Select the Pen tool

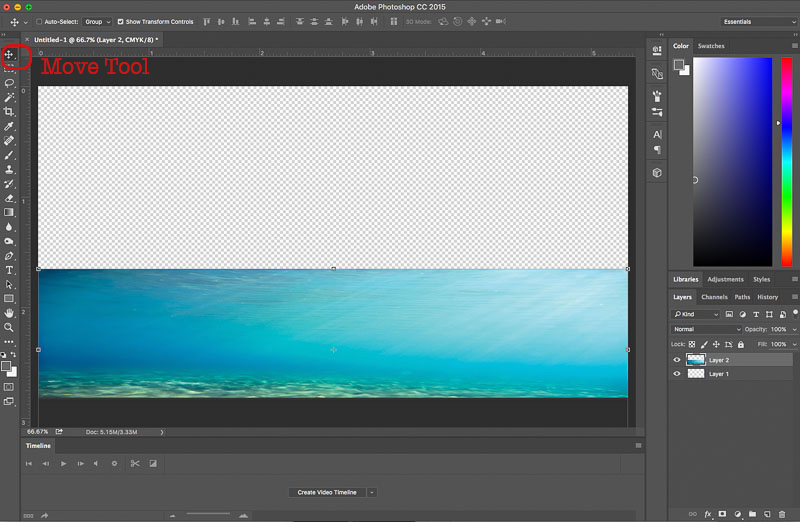(9, 256)
